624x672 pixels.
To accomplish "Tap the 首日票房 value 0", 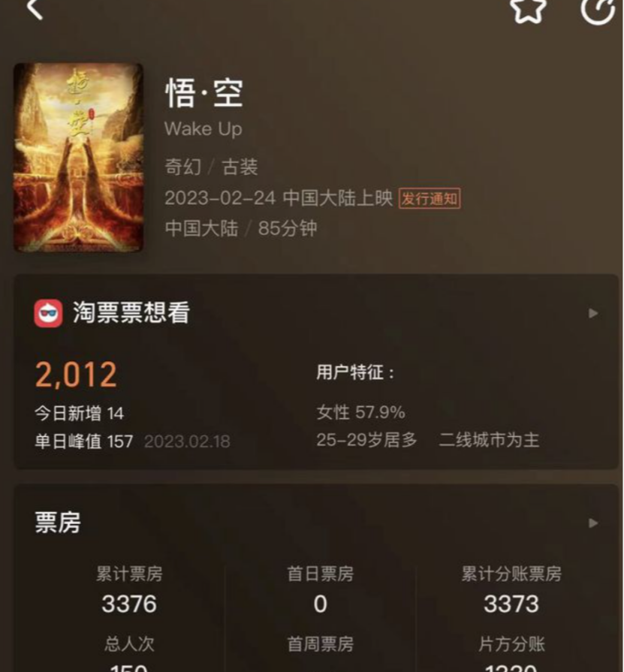I will click(x=320, y=604).
